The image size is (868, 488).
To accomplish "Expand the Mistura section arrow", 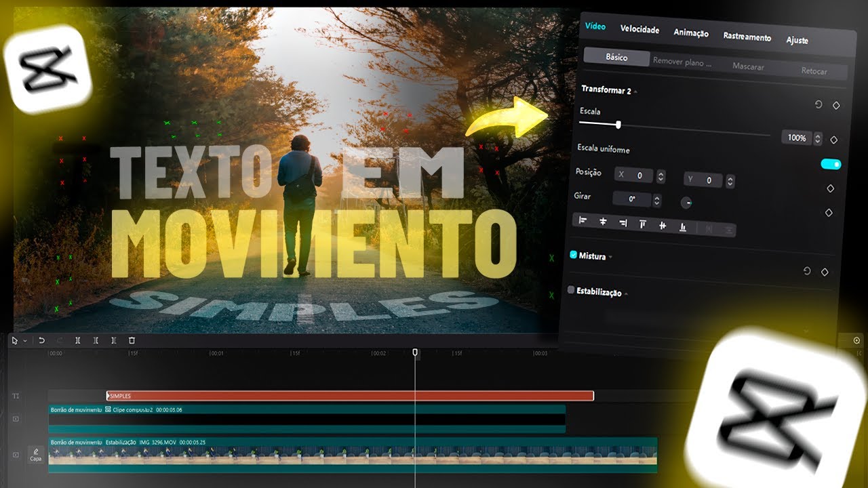I will point(610,258).
